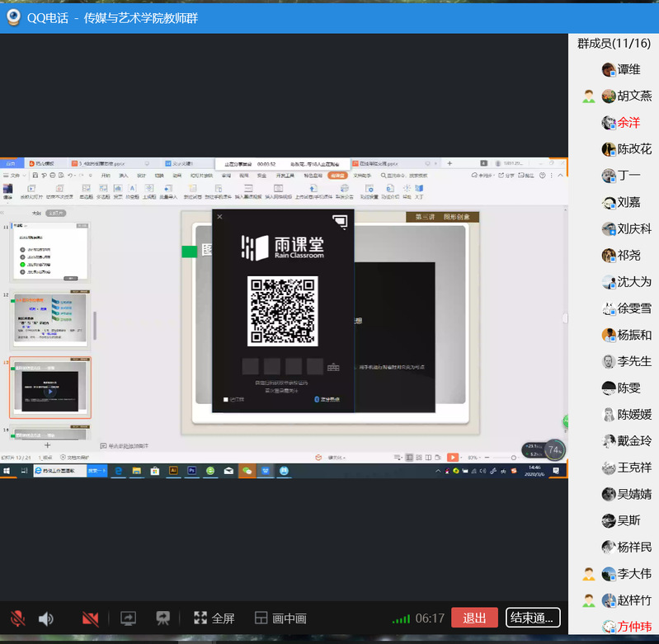Click the Bluetooth icon in 雨课堂 dialog
The image size is (659, 644).
pyautogui.click(x=317, y=399)
